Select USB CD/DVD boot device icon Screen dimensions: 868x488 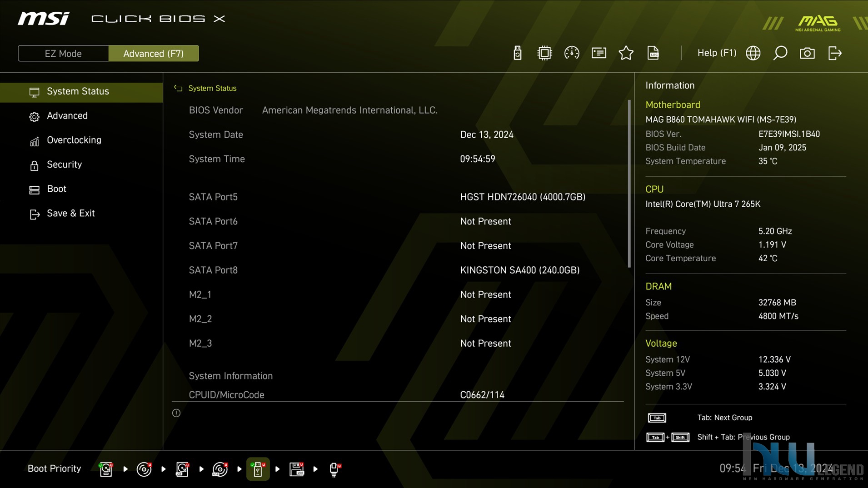(220, 469)
